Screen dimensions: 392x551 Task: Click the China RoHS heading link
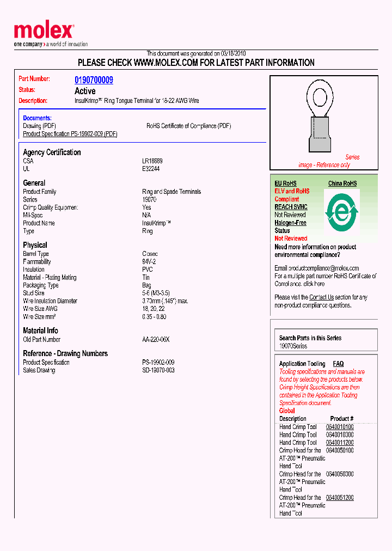pos(342,183)
